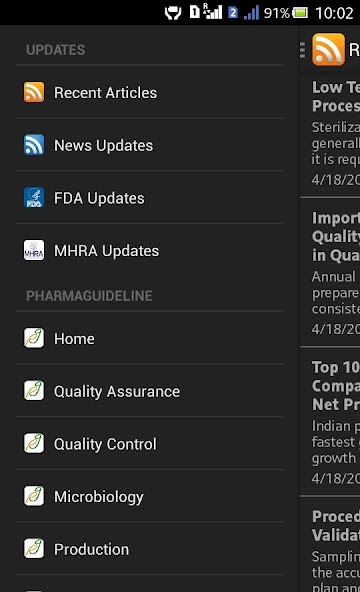Tap the orange RSS icon beside Recent Articles
The image size is (360, 592).
pos(34,92)
